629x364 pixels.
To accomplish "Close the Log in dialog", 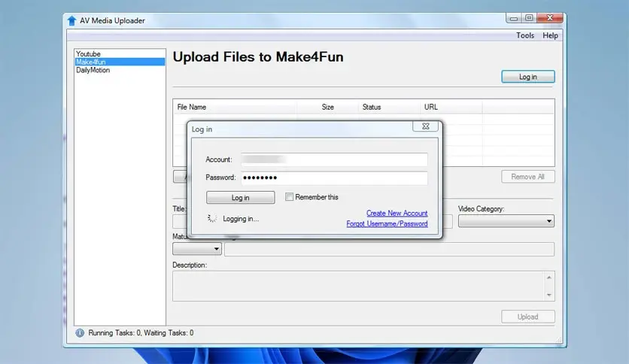I will click(425, 126).
